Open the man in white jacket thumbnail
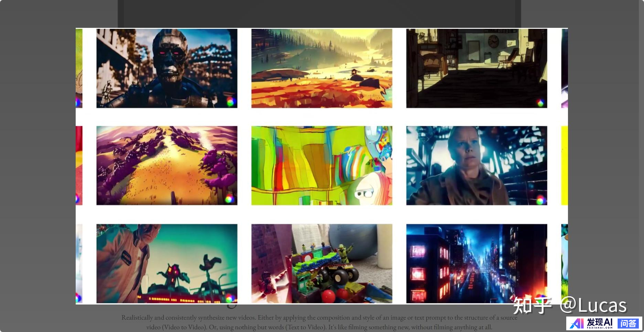 click(167, 264)
